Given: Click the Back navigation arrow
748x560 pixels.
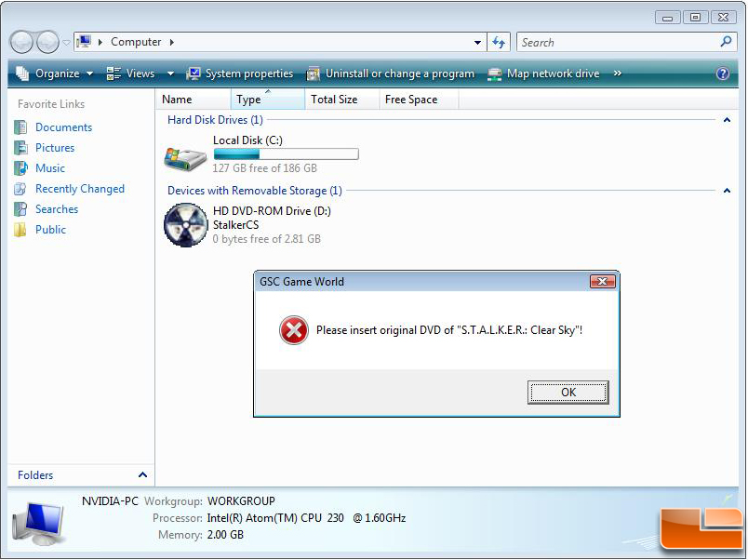Looking at the screenshot, I should [x=22, y=42].
